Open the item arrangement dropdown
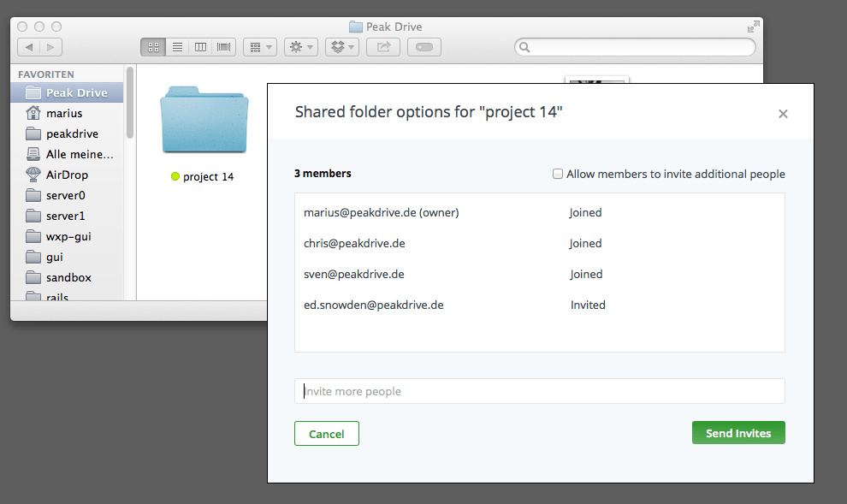Screen dimensions: 847x504 coord(260,47)
